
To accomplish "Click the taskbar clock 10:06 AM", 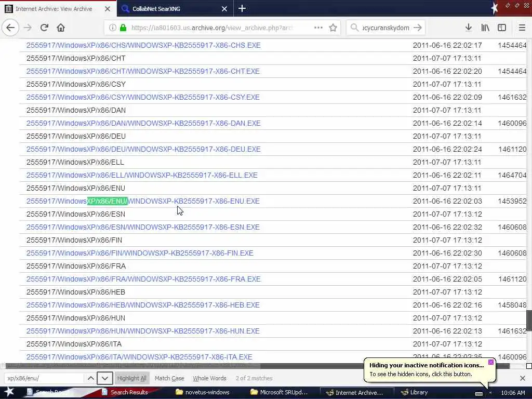I will coord(513,393).
